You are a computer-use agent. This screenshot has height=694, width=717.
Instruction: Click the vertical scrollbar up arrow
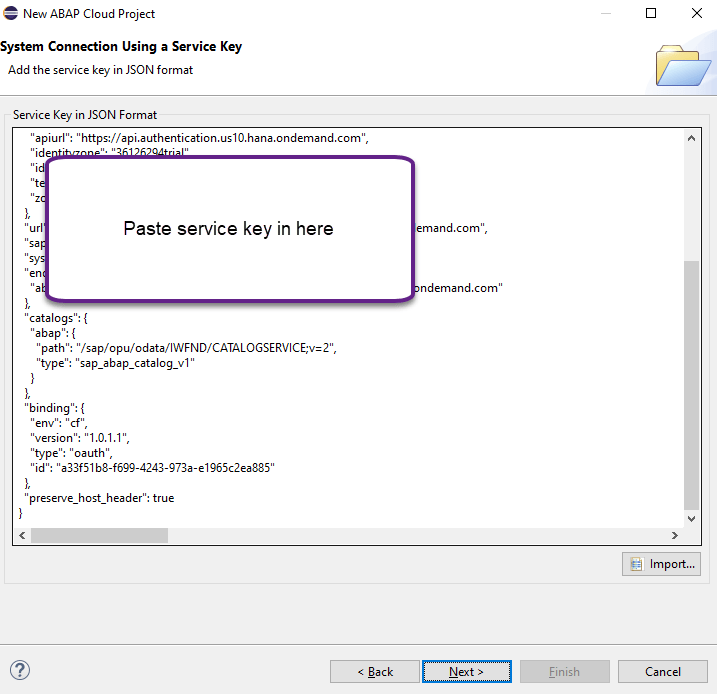(691, 137)
